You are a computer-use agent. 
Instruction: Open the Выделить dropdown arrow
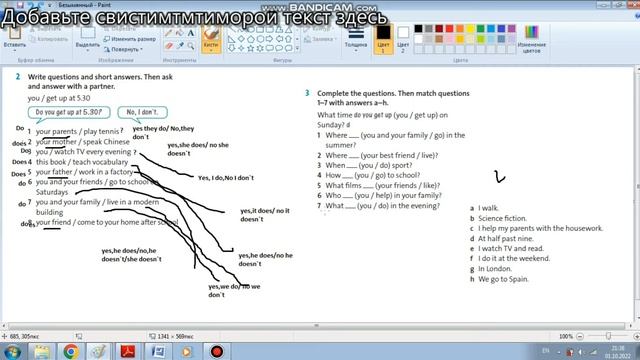coord(88,51)
